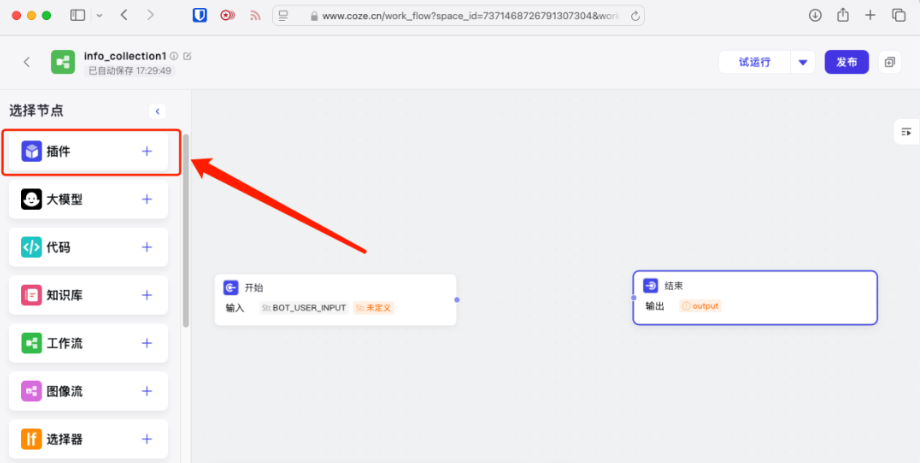The width and height of the screenshot is (921, 463).
Task: Open the 试运行 dropdown arrow
Action: tap(803, 62)
